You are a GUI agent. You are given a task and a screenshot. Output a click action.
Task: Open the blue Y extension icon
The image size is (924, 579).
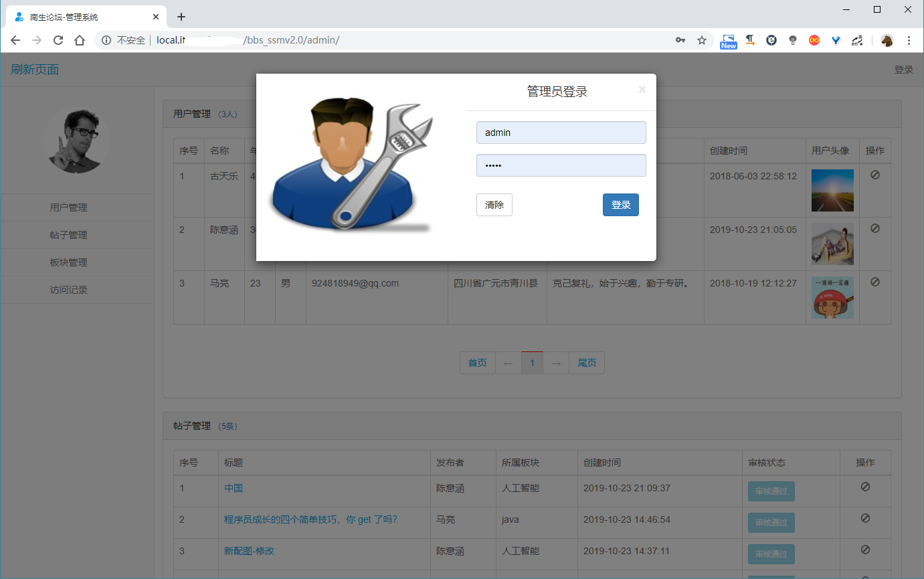click(x=836, y=40)
